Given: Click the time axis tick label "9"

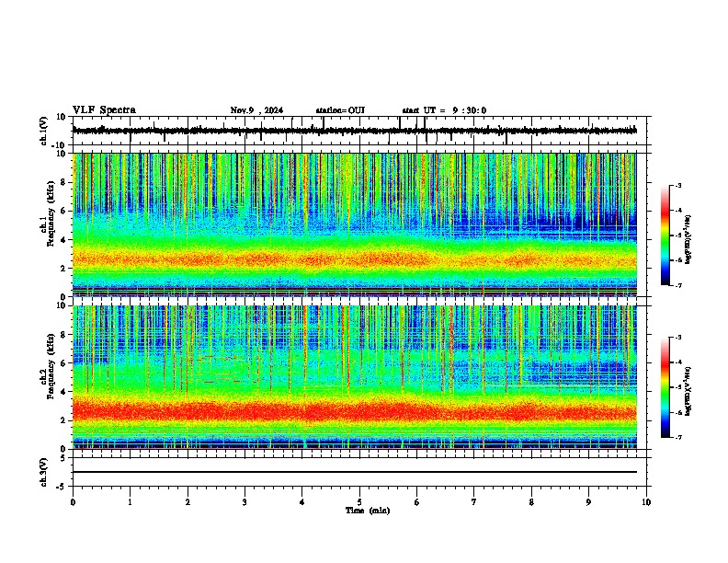Looking at the screenshot, I should (588, 502).
